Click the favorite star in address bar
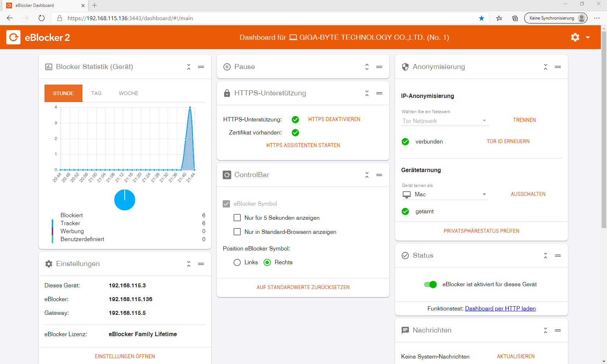607x364 pixels. coord(482,18)
